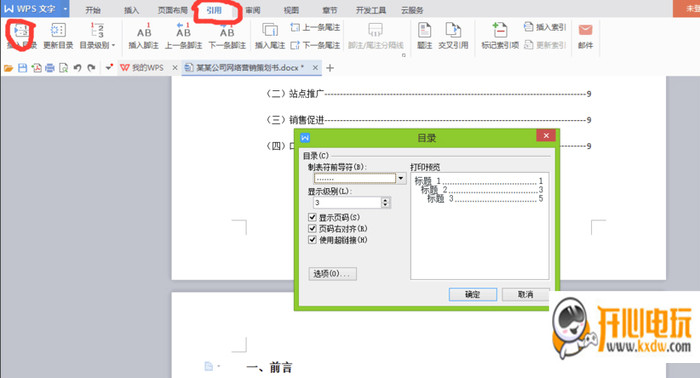Click the 制表符前导符 combo box field
This screenshot has width=700, height=378.
click(355, 179)
